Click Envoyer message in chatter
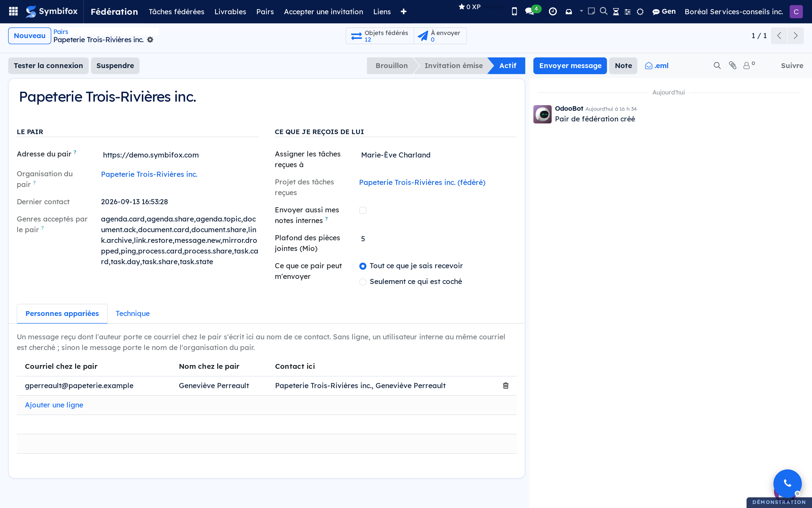Screen dimensions: 812x508 [x=570, y=66]
